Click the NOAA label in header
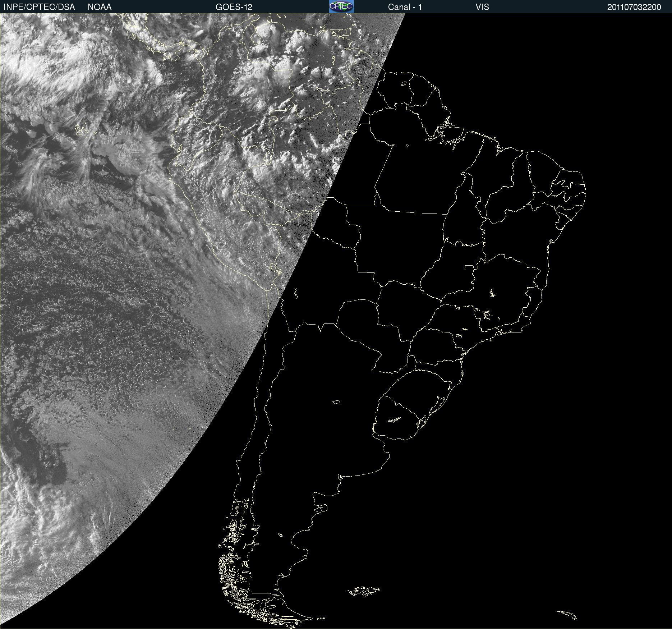This screenshot has height=629, width=672. [100, 7]
